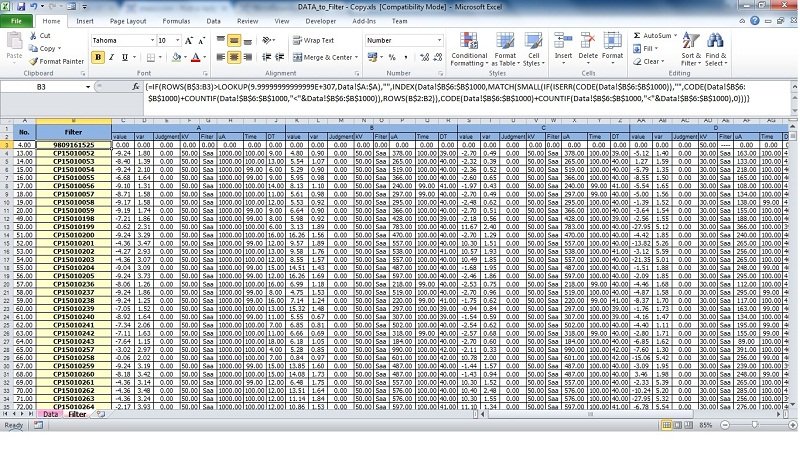Open Excel Help question mark icon
The width and height of the screenshot is (800, 449).
point(755,20)
